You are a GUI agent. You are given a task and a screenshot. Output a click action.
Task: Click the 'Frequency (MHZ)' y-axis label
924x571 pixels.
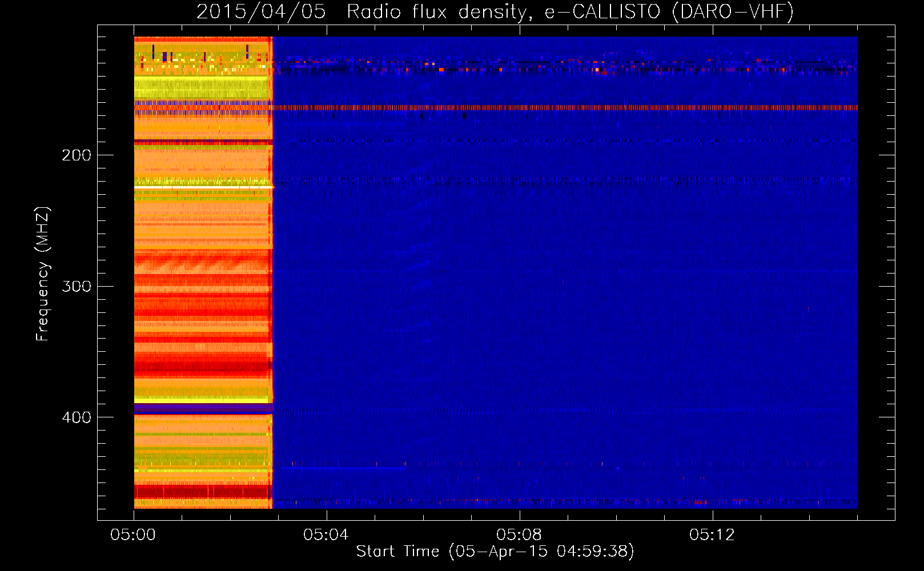[43, 274]
